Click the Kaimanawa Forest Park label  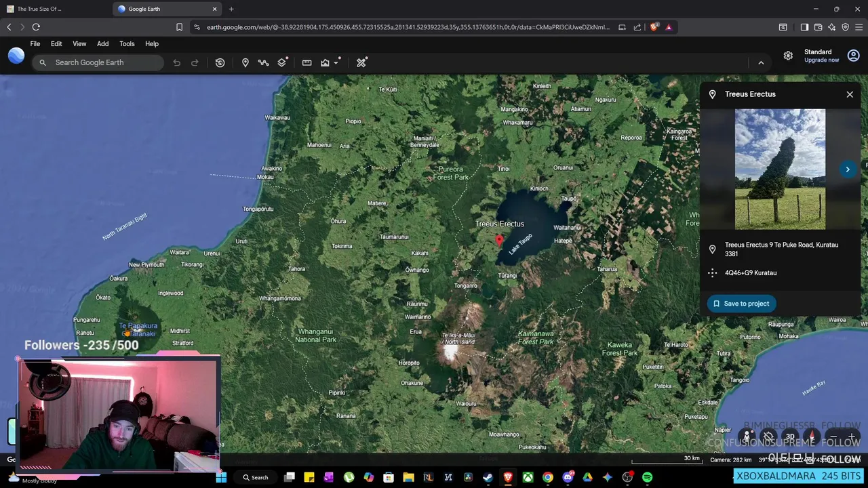click(x=536, y=338)
